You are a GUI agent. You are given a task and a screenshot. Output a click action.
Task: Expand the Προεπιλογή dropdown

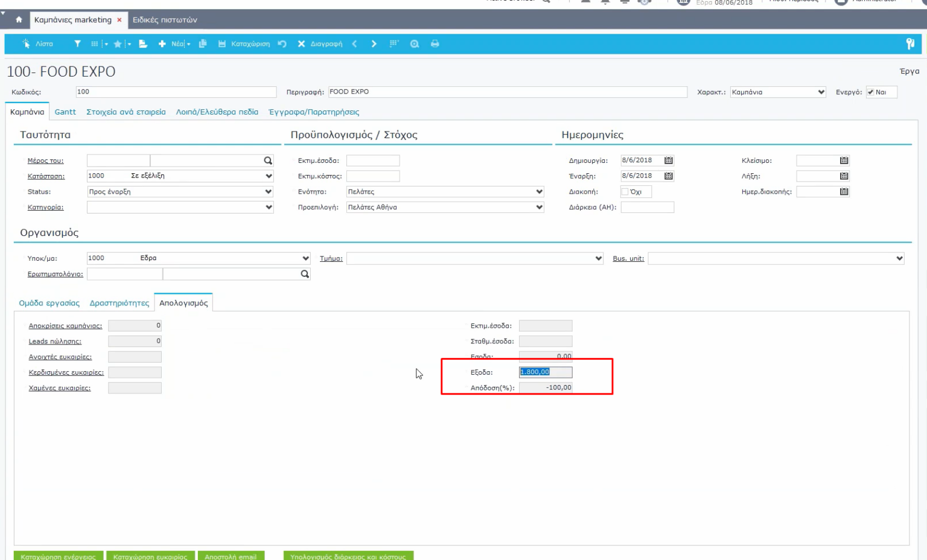coord(540,208)
